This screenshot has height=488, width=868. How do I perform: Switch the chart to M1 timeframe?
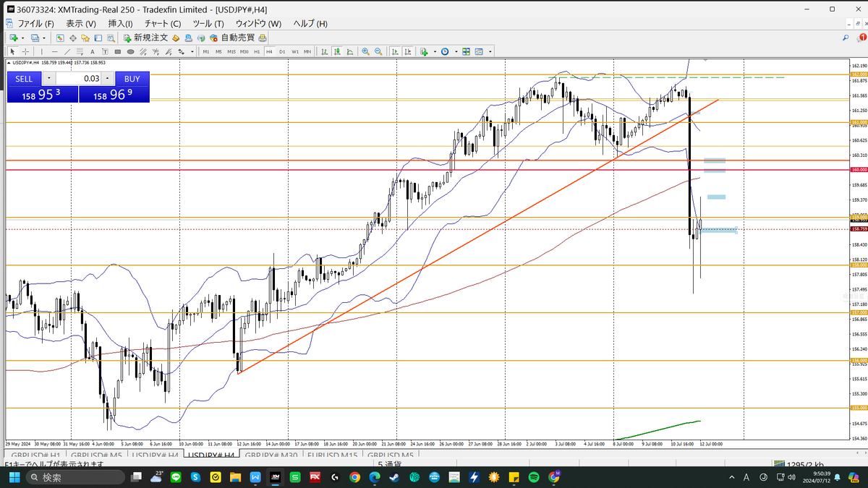click(206, 51)
